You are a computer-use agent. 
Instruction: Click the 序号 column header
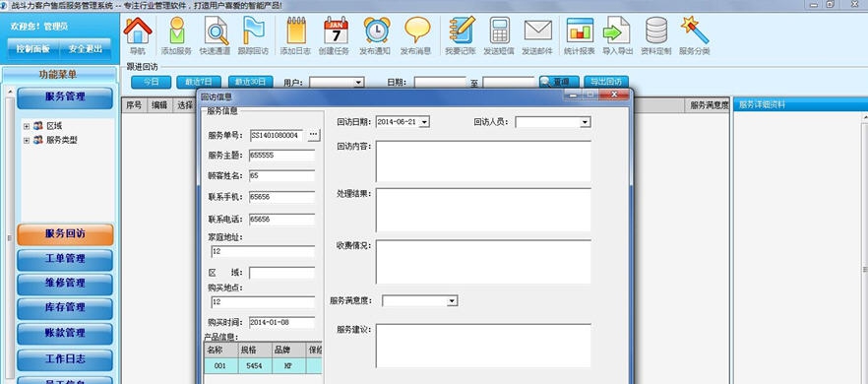tap(135, 104)
